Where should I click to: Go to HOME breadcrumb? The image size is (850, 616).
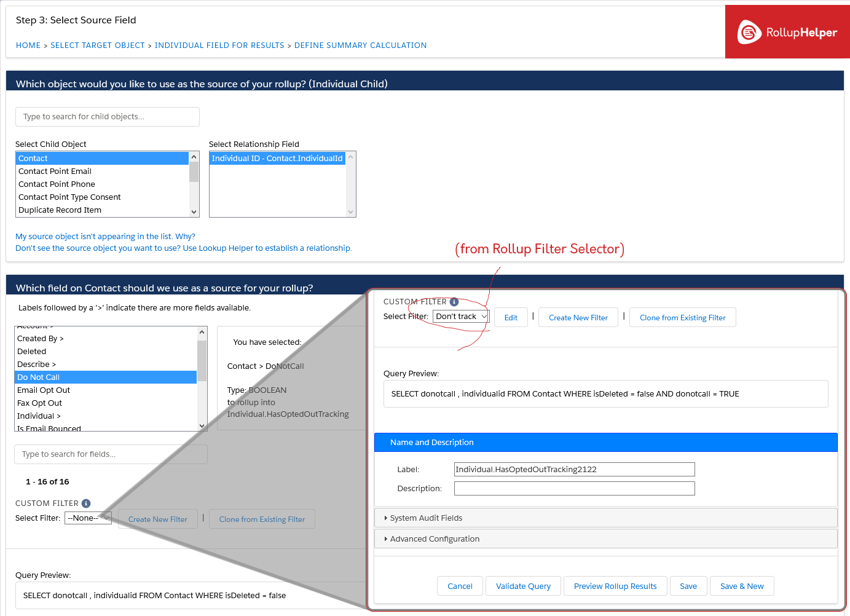click(28, 45)
